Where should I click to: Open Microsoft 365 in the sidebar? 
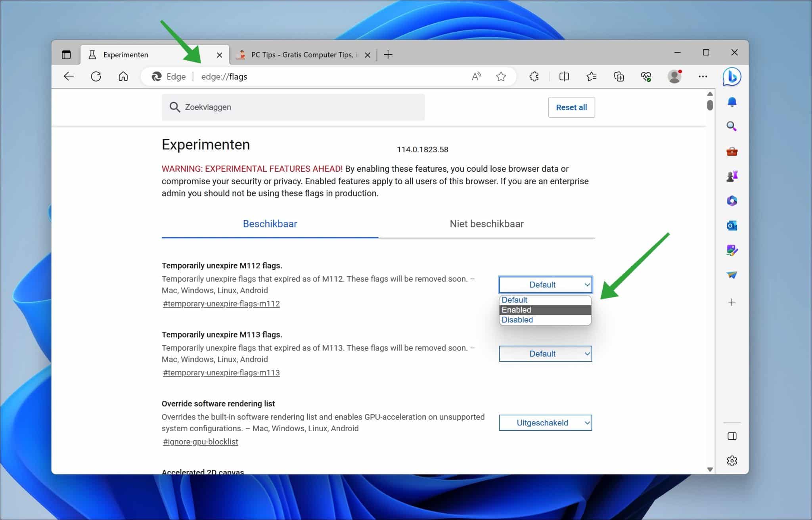pyautogui.click(x=732, y=201)
